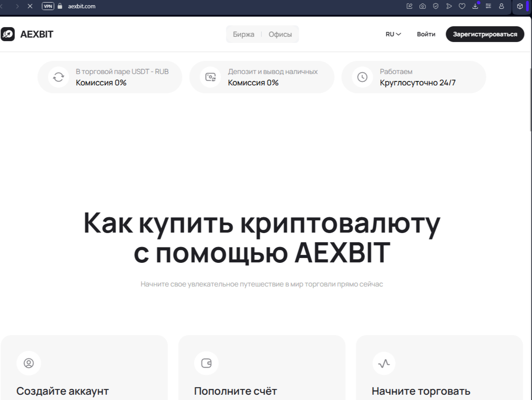Click the exchange arrows icon for USDT-RUB
The image size is (532, 400).
pos(58,77)
